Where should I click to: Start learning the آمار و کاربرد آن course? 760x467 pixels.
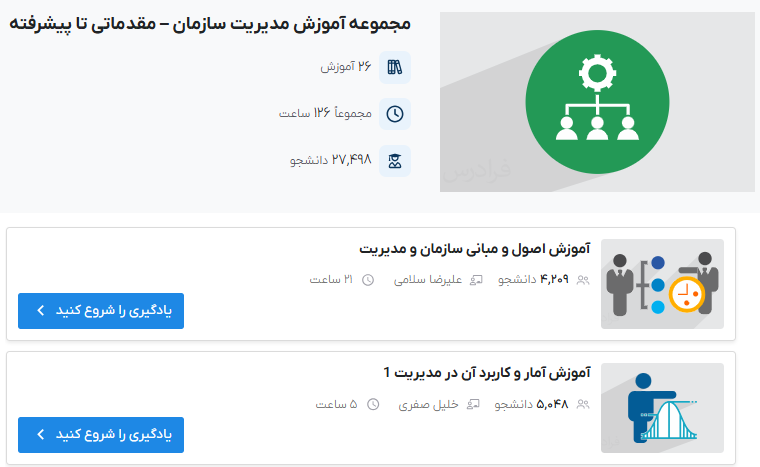pyautogui.click(x=101, y=435)
